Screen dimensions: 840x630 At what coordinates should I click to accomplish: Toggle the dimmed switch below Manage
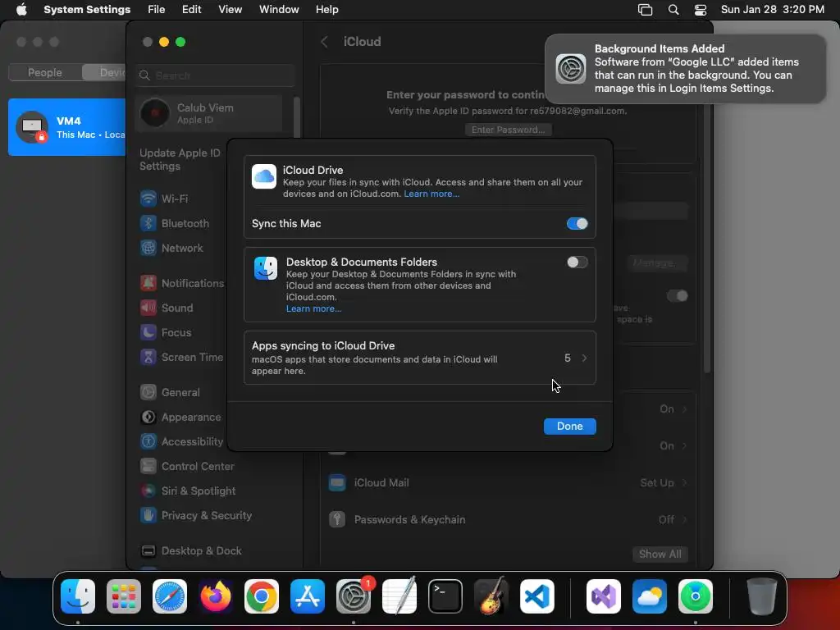[x=677, y=295]
